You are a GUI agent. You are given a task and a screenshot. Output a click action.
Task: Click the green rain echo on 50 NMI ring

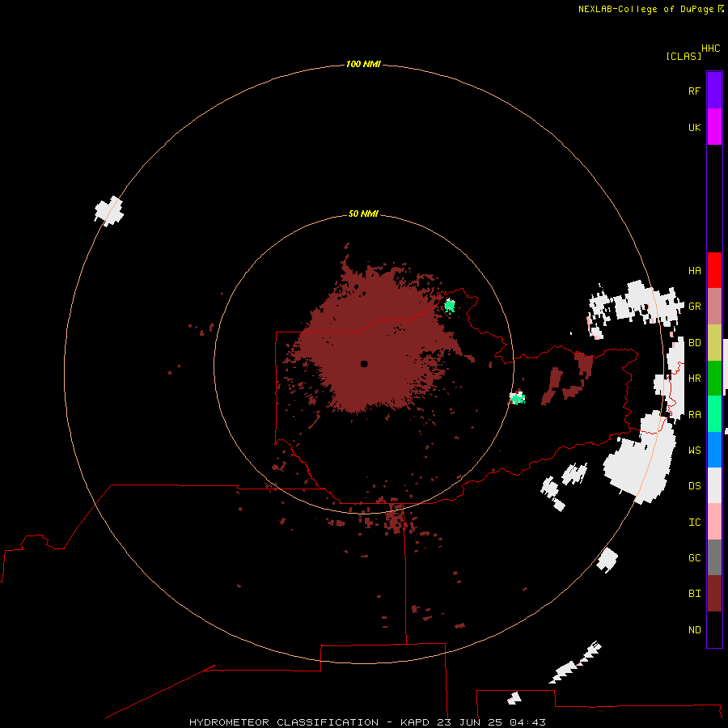pyautogui.click(x=517, y=398)
